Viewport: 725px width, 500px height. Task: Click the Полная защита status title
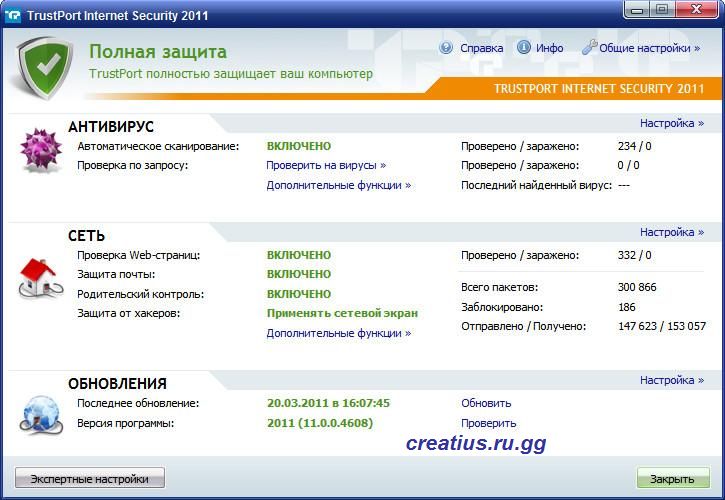(158, 52)
